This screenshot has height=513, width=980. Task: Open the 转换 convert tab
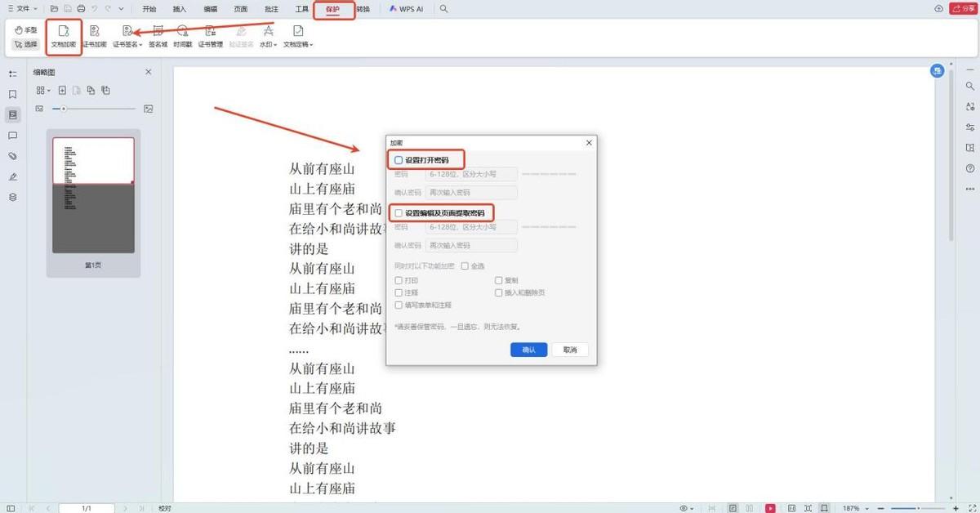tap(363, 9)
